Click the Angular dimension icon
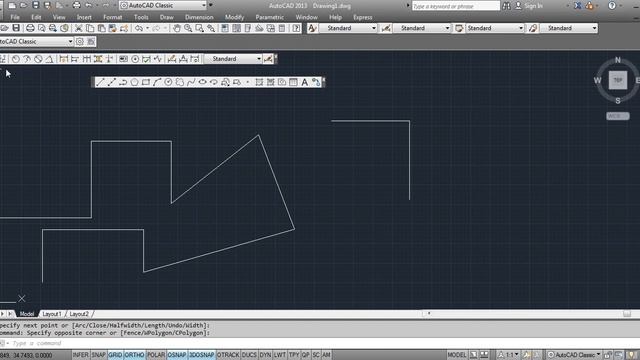The width and height of the screenshot is (640, 360). click(49, 59)
